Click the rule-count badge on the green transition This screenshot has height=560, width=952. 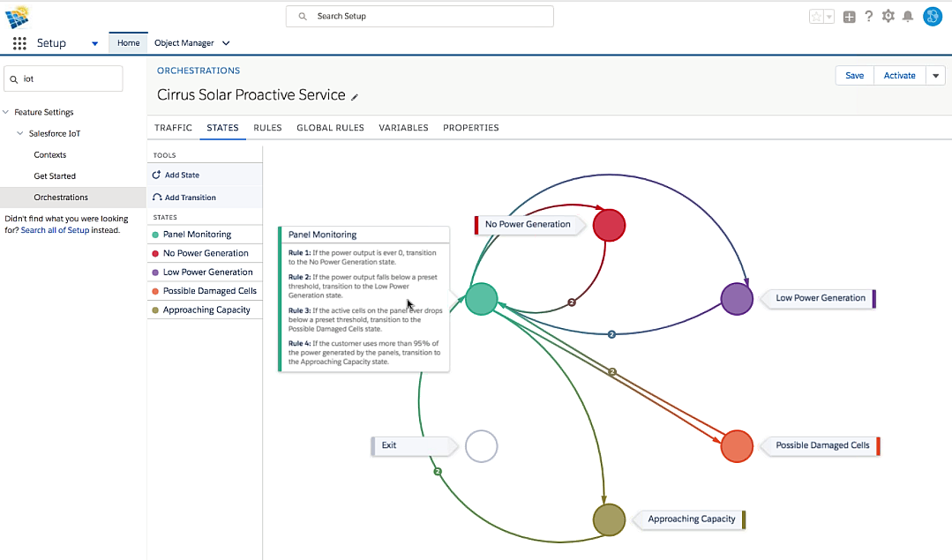click(437, 472)
